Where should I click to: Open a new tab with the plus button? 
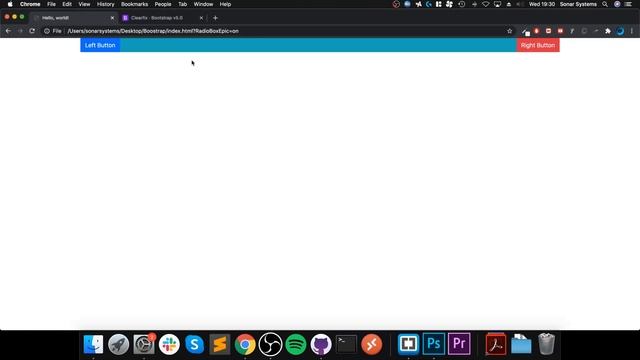click(215, 18)
